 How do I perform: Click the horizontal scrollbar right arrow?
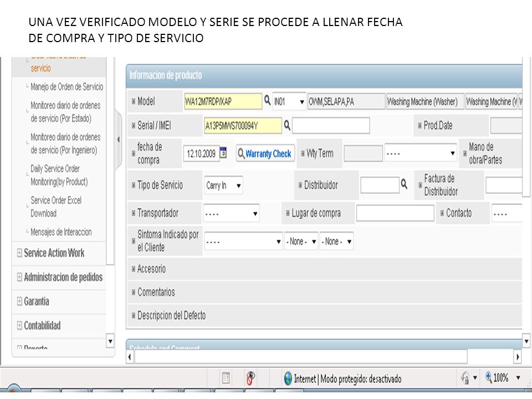point(518,357)
